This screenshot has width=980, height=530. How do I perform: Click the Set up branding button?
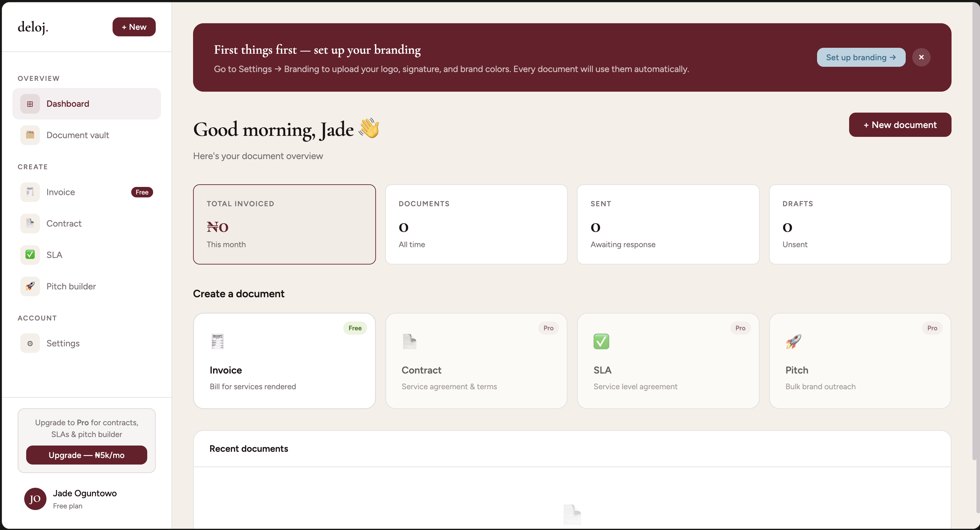click(x=861, y=57)
